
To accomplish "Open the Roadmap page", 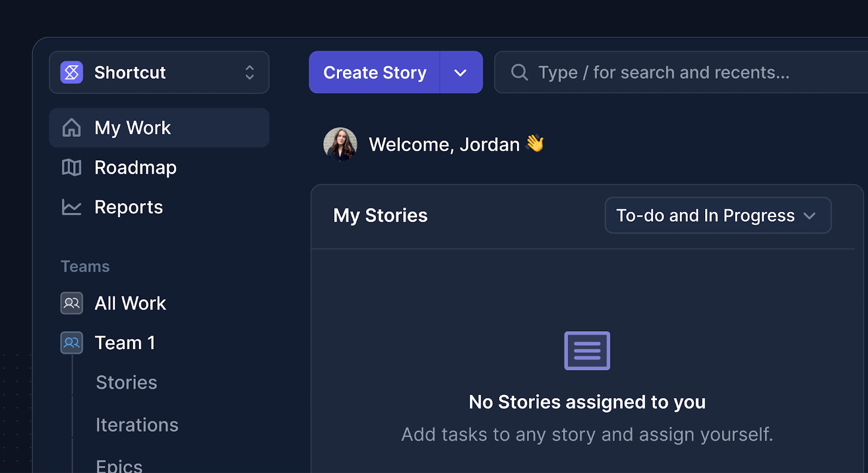I will (x=136, y=168).
